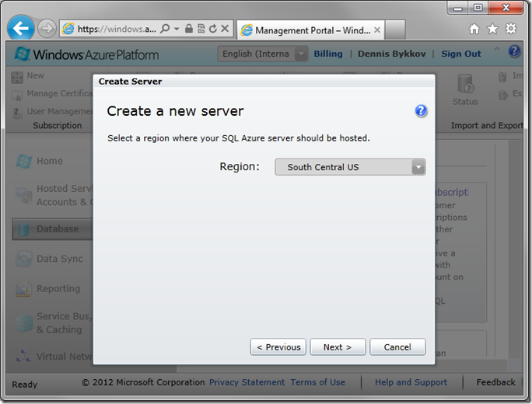The height and width of the screenshot is (404, 532).
Task: Click the Data Sync icon in navigation
Action: (24, 259)
